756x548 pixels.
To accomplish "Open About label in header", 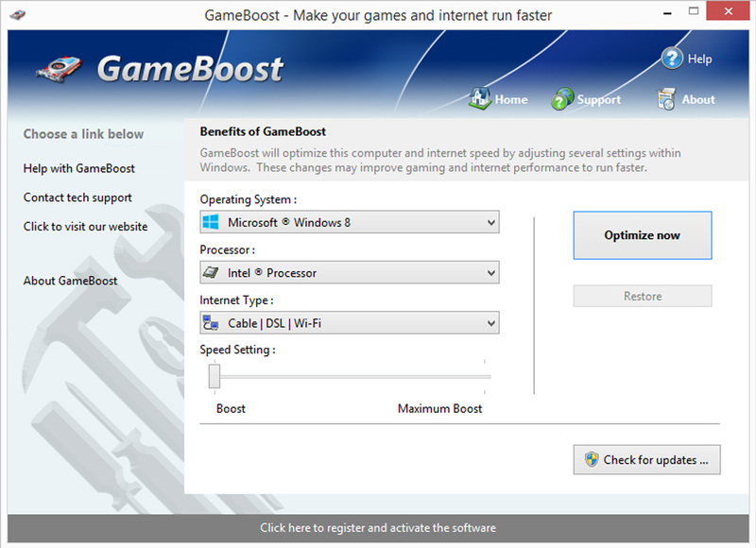I will [698, 99].
